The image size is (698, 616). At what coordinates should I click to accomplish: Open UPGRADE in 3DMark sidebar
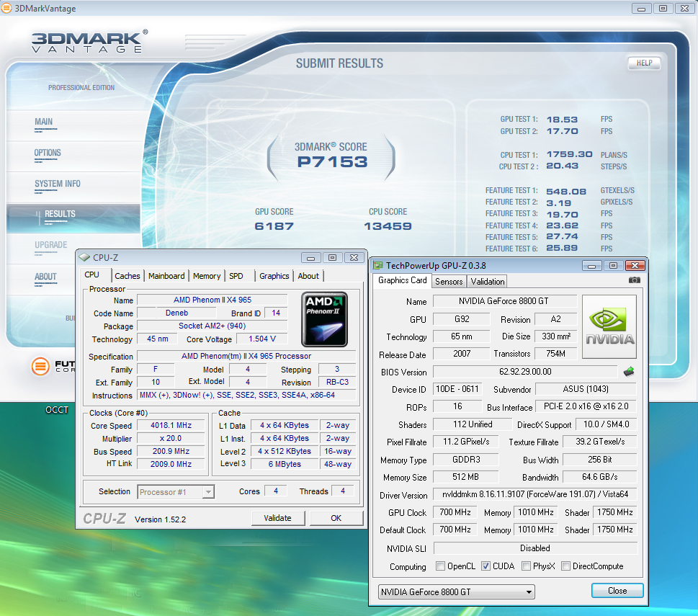(x=50, y=245)
